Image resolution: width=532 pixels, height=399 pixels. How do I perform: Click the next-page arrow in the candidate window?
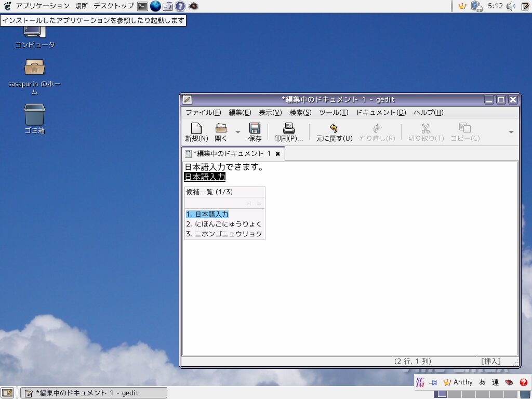[x=259, y=203]
